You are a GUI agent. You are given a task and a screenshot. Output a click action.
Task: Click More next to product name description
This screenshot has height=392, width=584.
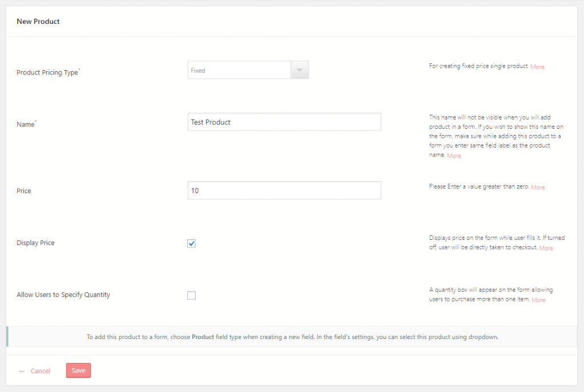coord(453,155)
